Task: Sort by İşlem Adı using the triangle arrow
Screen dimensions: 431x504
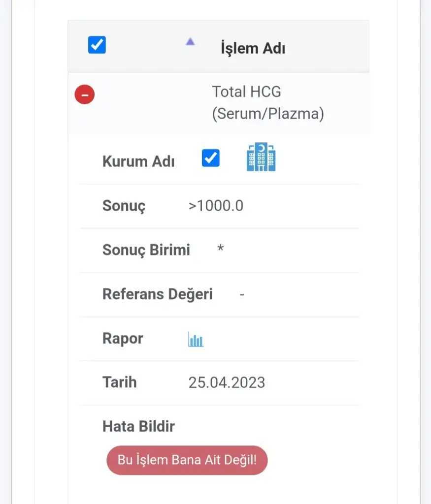Action: coord(190,42)
